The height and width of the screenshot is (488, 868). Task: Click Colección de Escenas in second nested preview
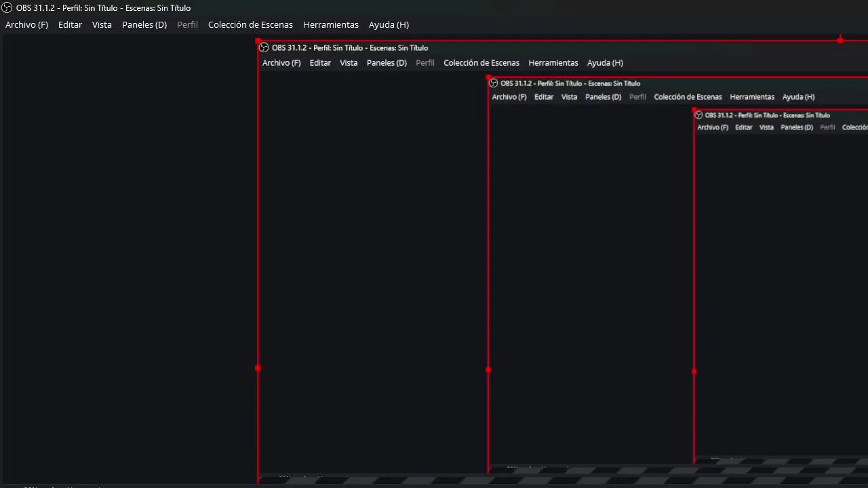(x=688, y=97)
